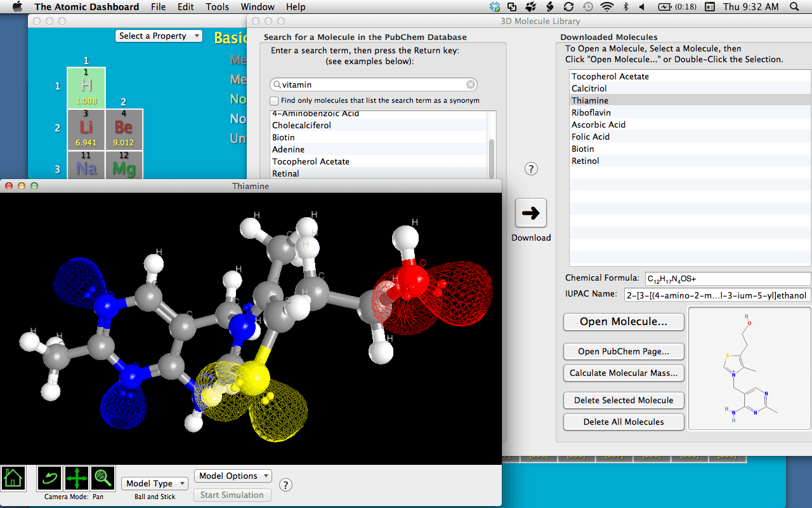Select Lithium element tile
This screenshot has height=508, width=812.
[86, 130]
